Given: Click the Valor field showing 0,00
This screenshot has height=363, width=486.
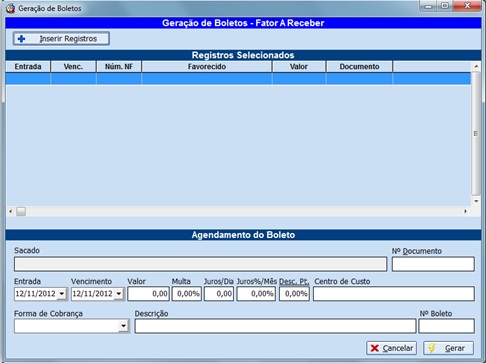Looking at the screenshot, I should click(148, 294).
